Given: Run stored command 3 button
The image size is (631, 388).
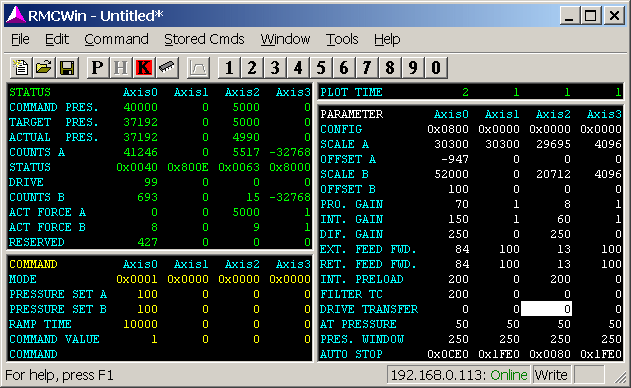Looking at the screenshot, I should (275, 68).
